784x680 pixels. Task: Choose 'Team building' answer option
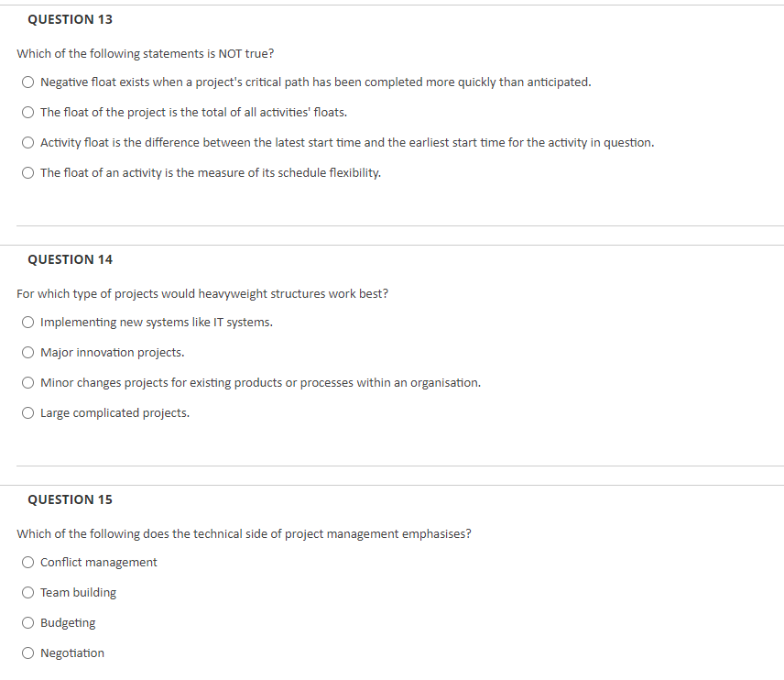coord(27,592)
